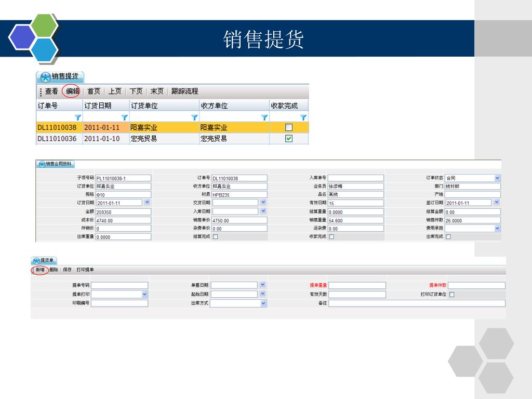Screen dimensions: 532x399
Task: Open the 单据日期 date dropdown
Action: pos(262,285)
